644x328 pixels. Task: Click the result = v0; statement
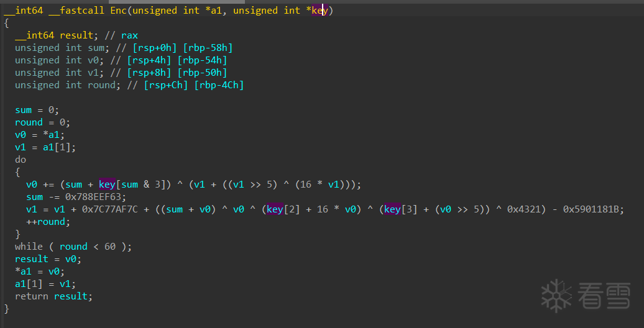click(x=48, y=258)
